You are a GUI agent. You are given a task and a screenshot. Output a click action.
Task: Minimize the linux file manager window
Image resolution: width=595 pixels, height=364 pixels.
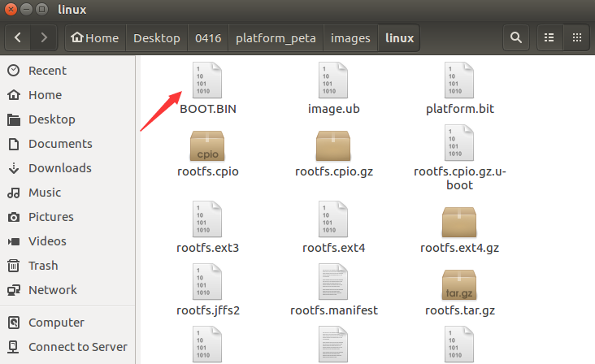(x=26, y=9)
